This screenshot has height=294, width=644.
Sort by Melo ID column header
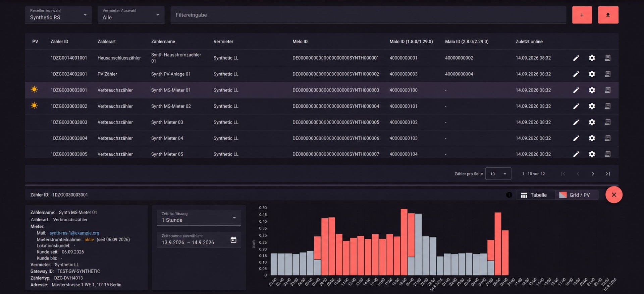tap(300, 42)
